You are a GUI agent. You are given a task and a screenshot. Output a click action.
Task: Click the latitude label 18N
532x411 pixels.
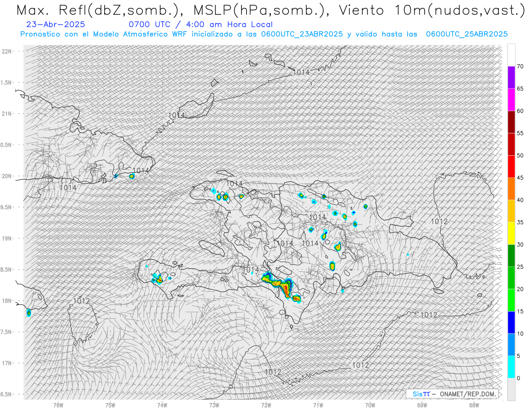(x=7, y=301)
